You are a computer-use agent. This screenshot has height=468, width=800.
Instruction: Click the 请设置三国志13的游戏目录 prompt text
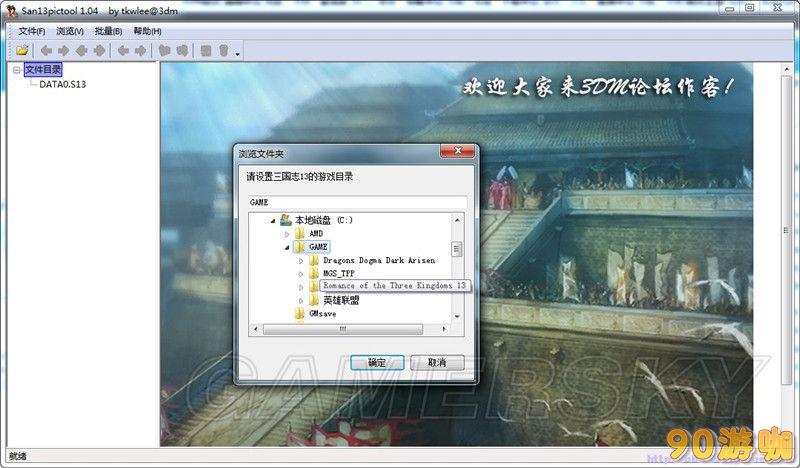300,177
